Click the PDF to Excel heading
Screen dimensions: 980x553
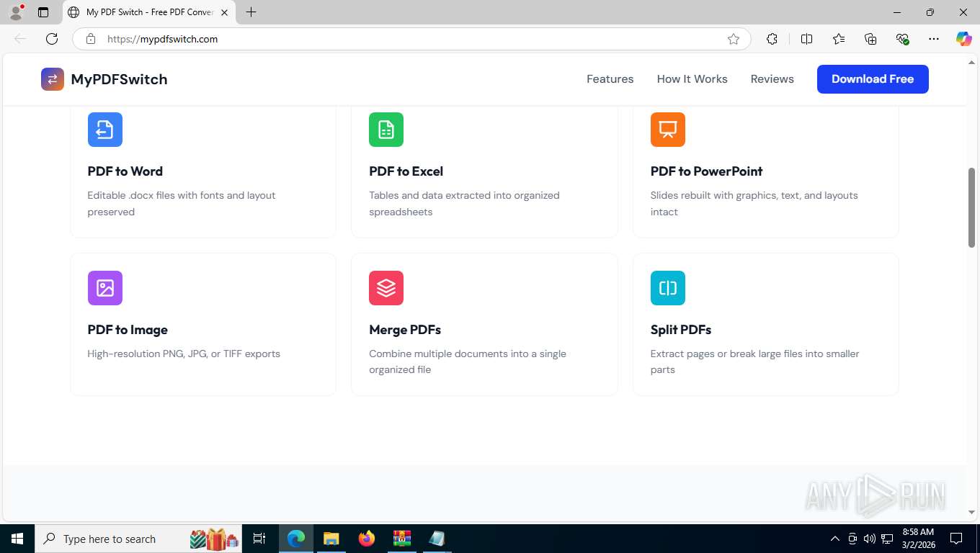tap(406, 171)
